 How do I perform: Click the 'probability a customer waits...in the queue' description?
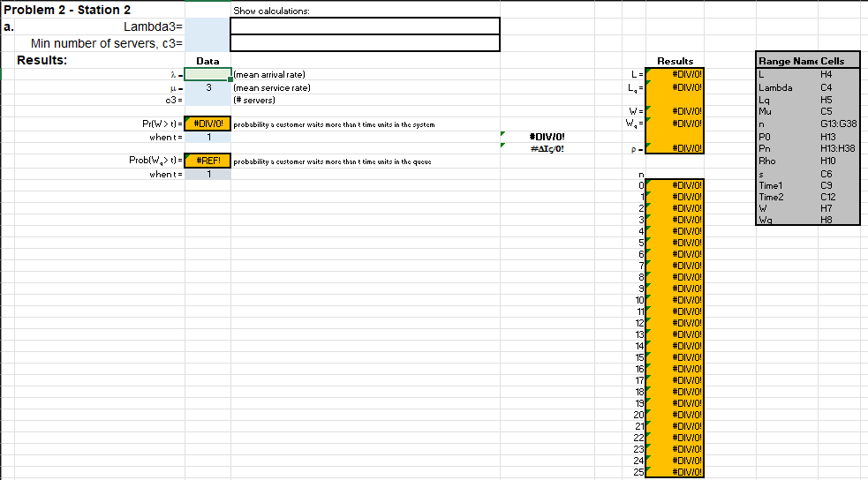click(x=332, y=162)
